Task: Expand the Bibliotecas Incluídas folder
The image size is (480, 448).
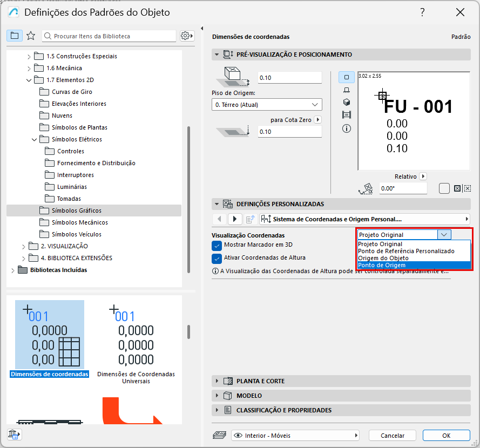Action: pyautogui.click(x=12, y=270)
